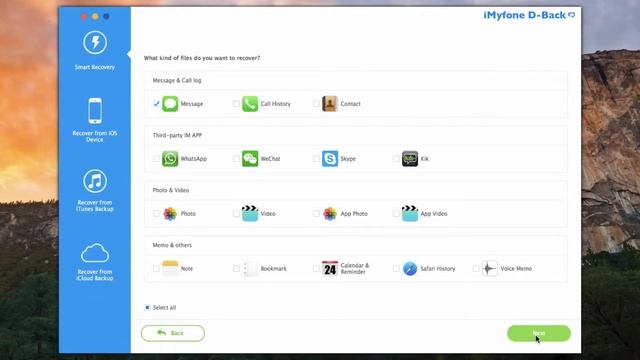Open feedback chat icon beside iMyfone D-Back
Screen dimensions: 640x360
(x=572, y=15)
